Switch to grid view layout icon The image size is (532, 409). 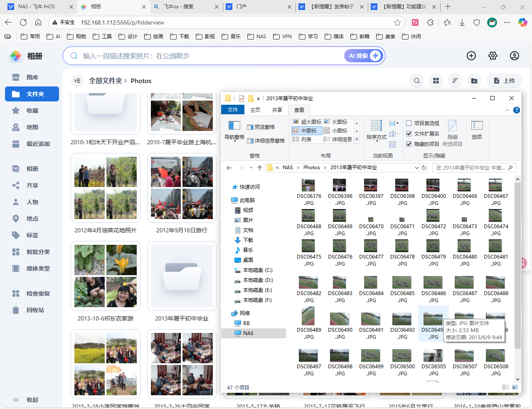click(436, 81)
